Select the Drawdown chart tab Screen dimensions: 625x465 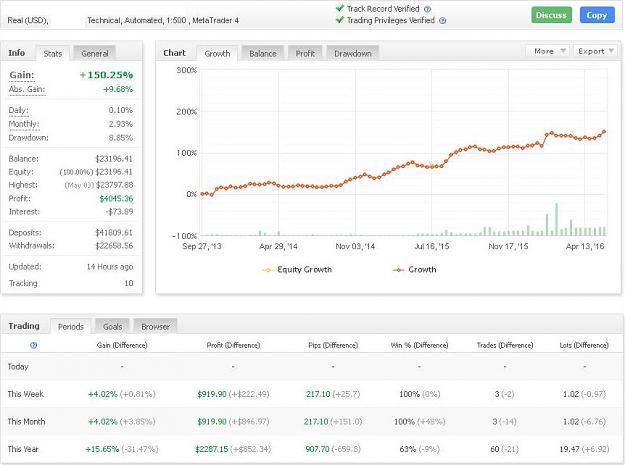coord(352,53)
